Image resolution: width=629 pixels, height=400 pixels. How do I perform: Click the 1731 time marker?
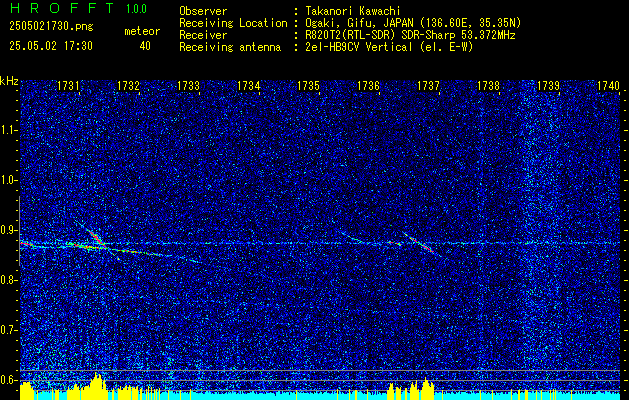[68, 86]
